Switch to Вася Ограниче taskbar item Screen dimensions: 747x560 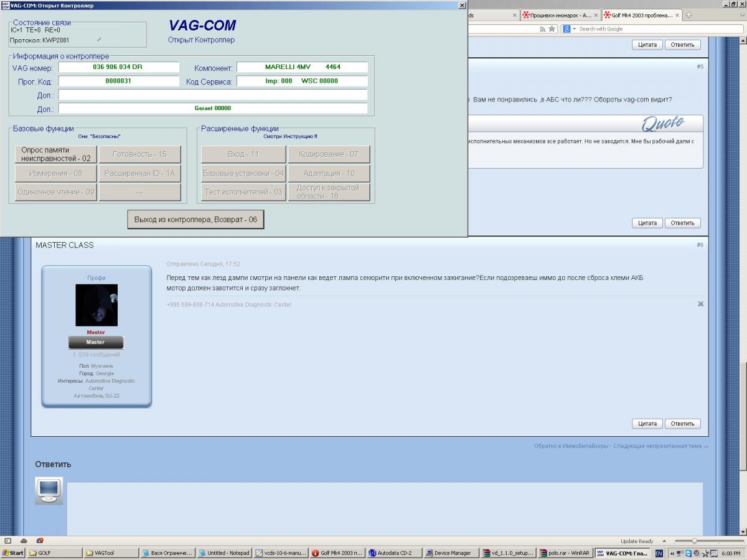[x=168, y=553]
